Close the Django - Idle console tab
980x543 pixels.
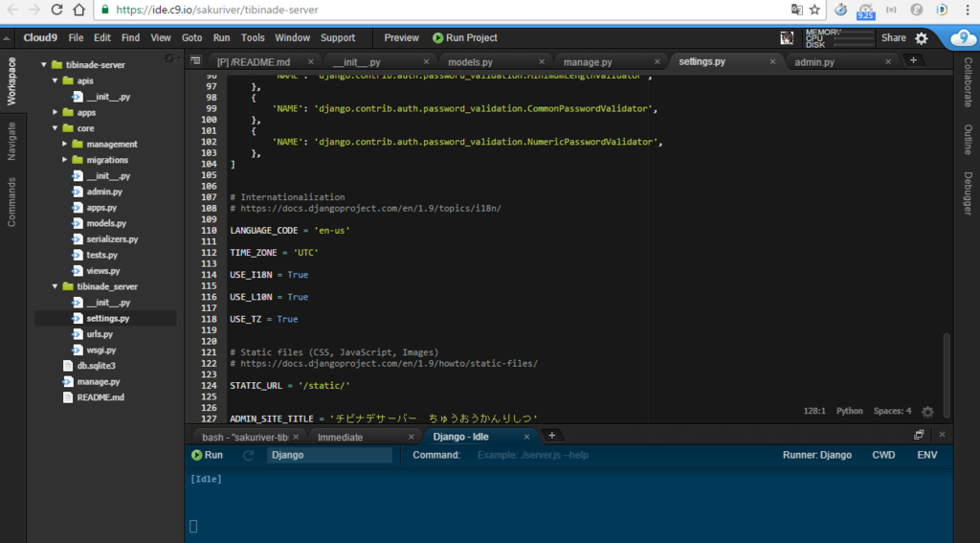(x=527, y=437)
